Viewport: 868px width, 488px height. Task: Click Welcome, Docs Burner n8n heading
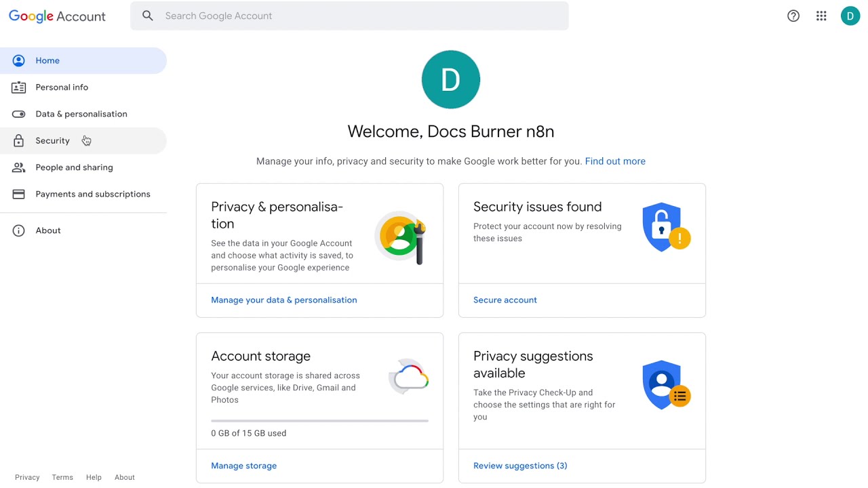pos(451,131)
